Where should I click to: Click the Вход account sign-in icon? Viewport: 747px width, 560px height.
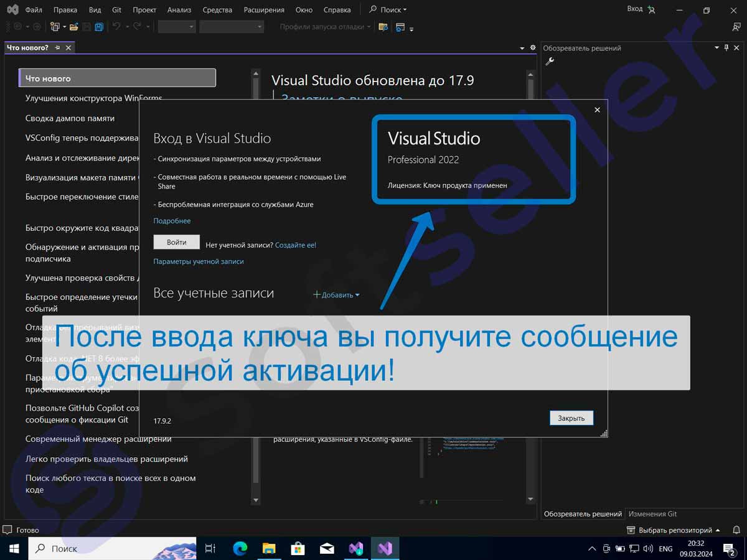point(651,9)
